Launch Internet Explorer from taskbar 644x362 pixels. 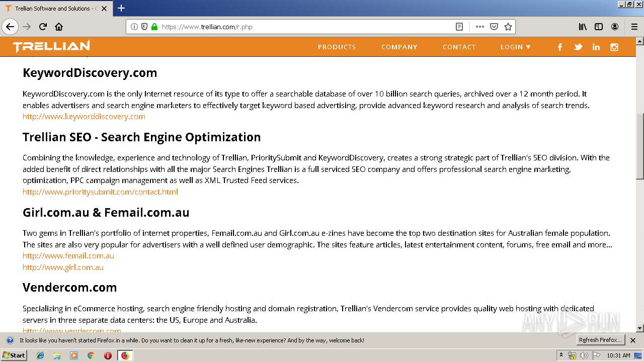(x=40, y=355)
